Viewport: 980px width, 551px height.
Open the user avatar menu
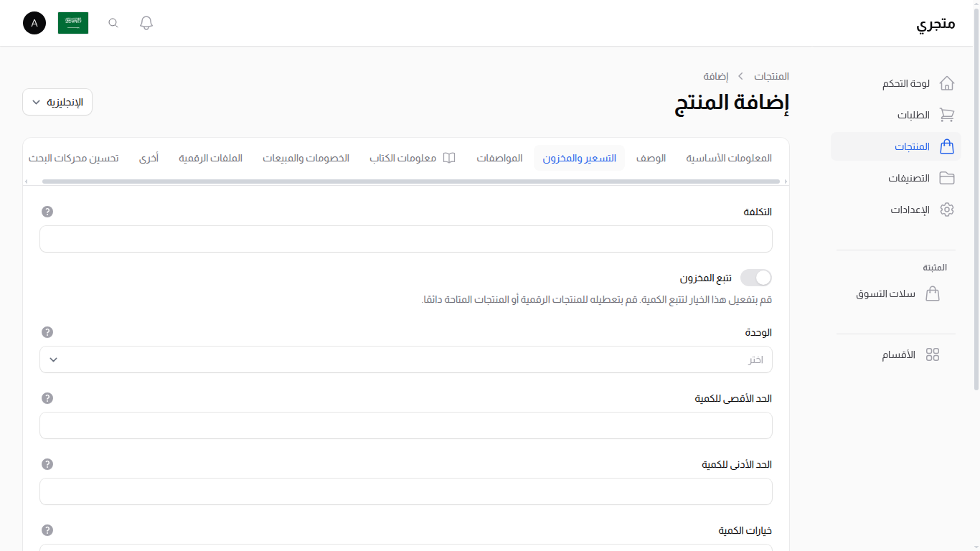[x=34, y=22]
